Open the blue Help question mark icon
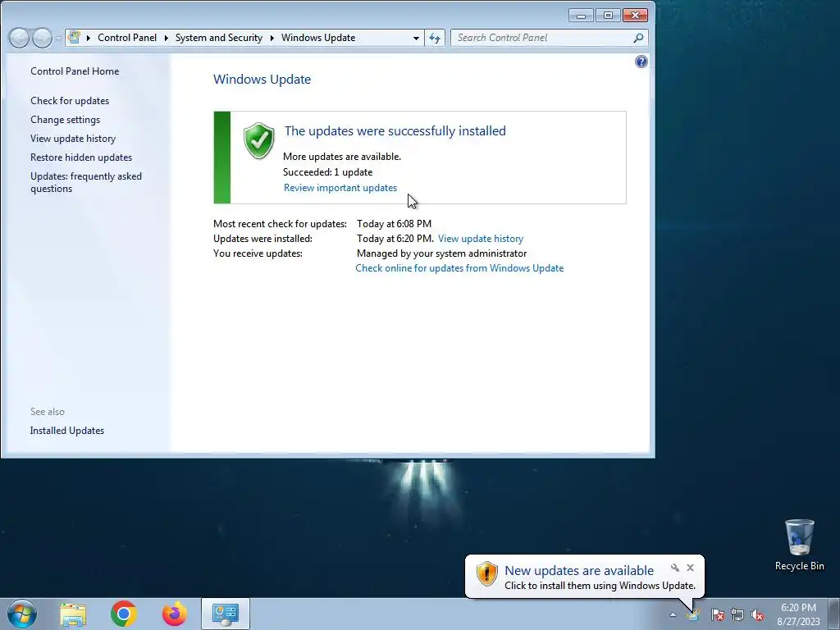This screenshot has height=630, width=840. click(x=641, y=62)
